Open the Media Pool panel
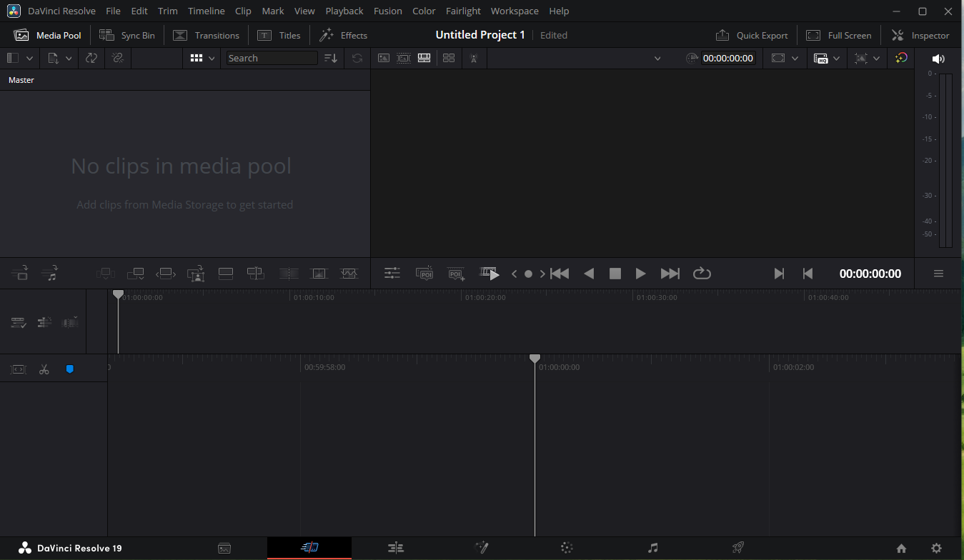The image size is (964, 560). (x=48, y=35)
